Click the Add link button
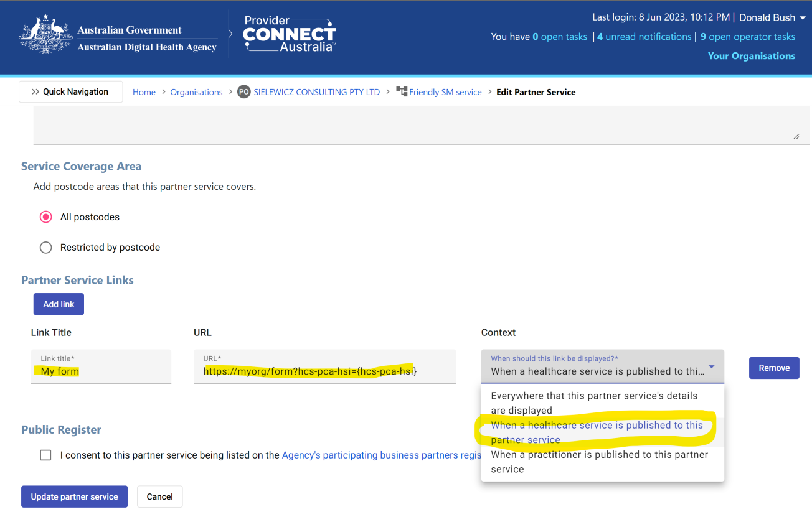Screen dimensions: 812x522 [x=59, y=304]
